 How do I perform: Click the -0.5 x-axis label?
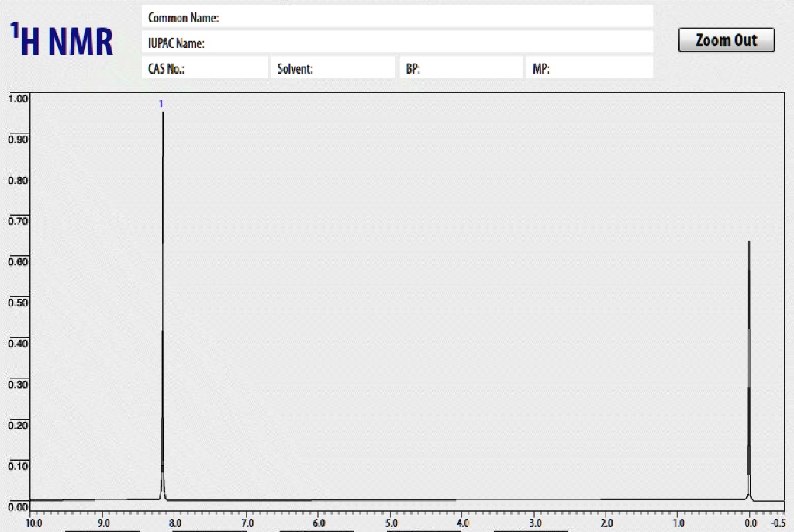(778, 523)
